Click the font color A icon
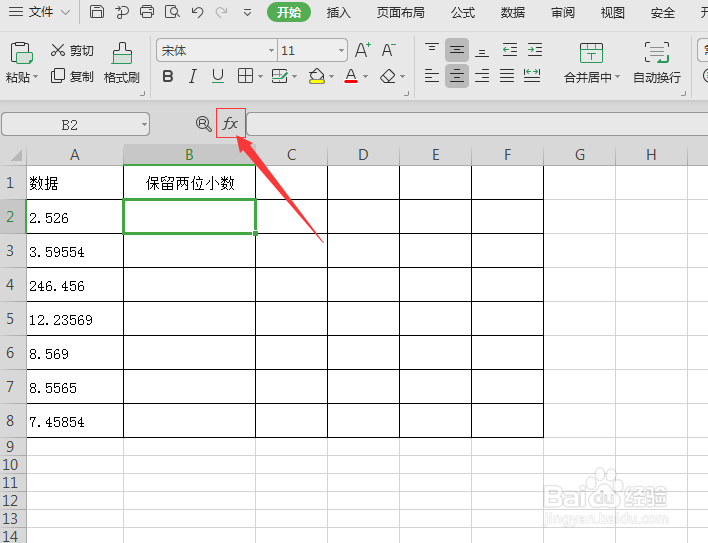This screenshot has height=543, width=708. click(351, 76)
